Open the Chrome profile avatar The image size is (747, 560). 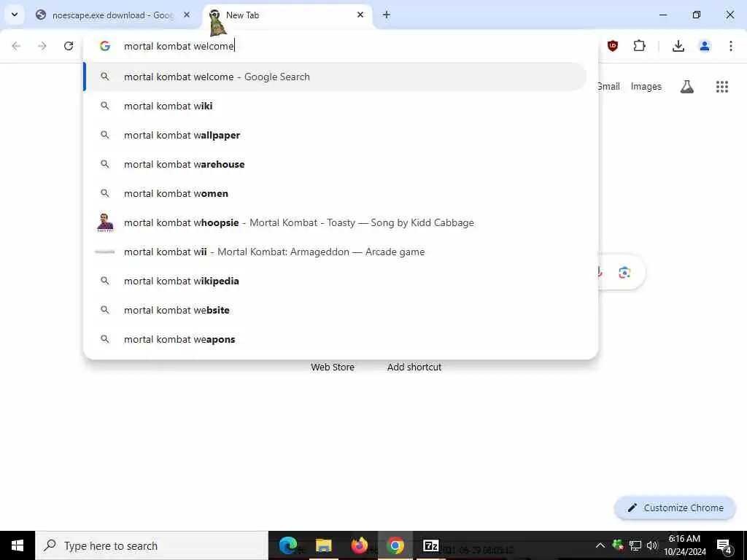[x=705, y=46]
